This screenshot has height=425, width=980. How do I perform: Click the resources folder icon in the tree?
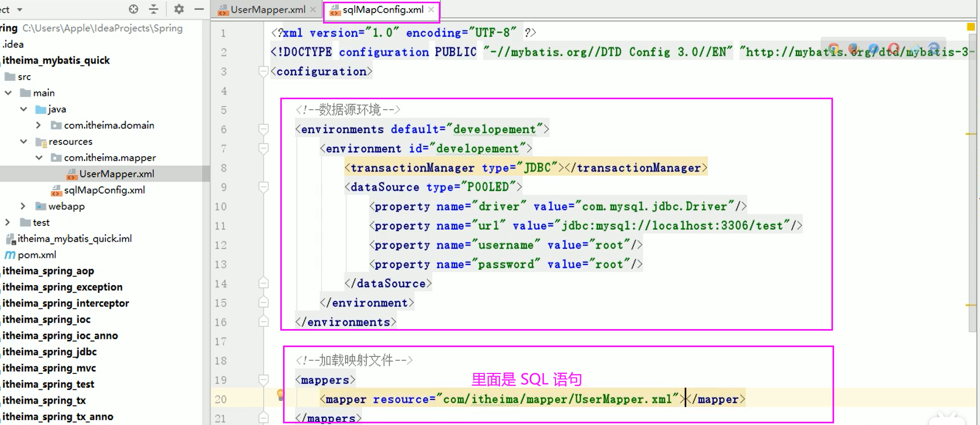coord(41,142)
